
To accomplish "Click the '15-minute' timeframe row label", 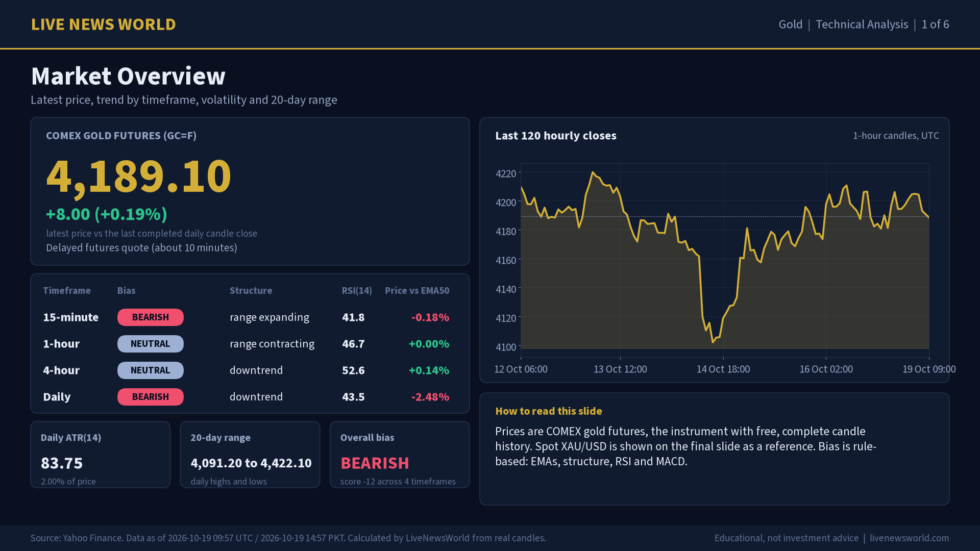I will (71, 317).
